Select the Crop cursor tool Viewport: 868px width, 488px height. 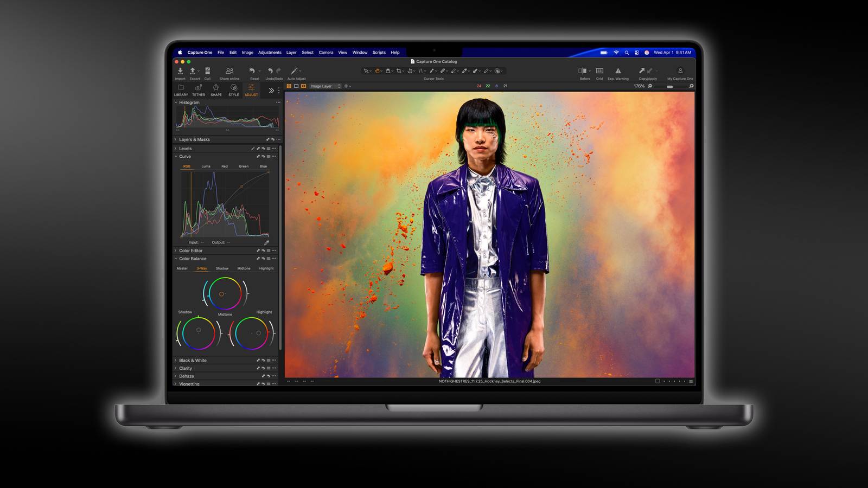[399, 71]
